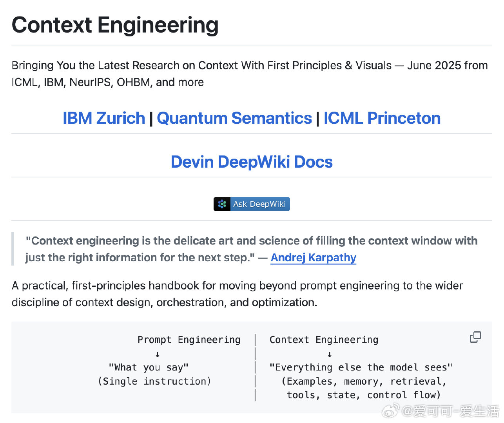The width and height of the screenshot is (504, 423).
Task: Click "(Single instruction)" in the code block
Action: click(154, 381)
